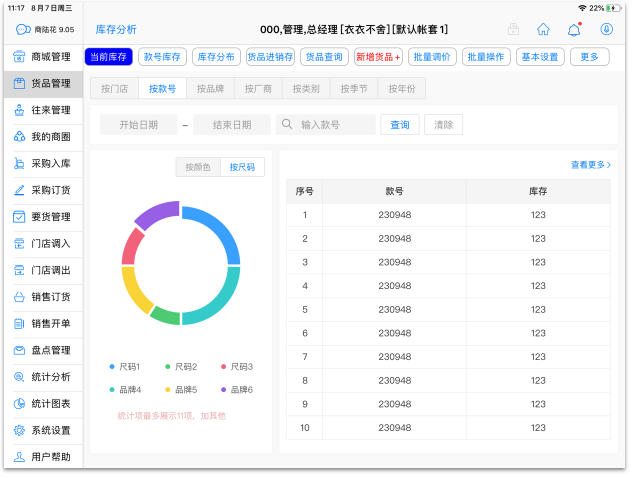Select the 货品管理 sidebar icon
This screenshot has width=633, height=478.
[19, 84]
